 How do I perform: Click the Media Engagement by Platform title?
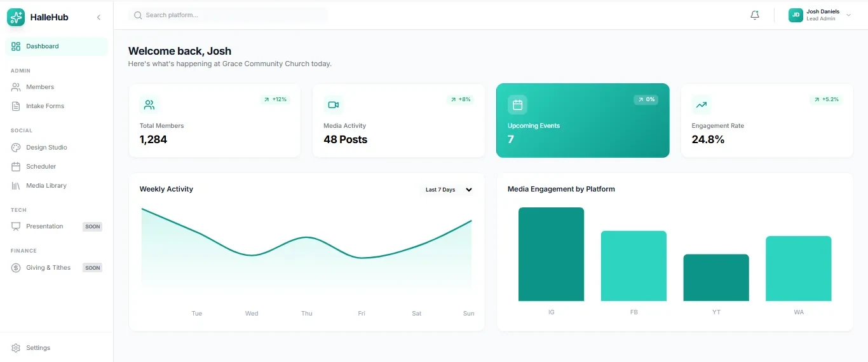coord(561,189)
